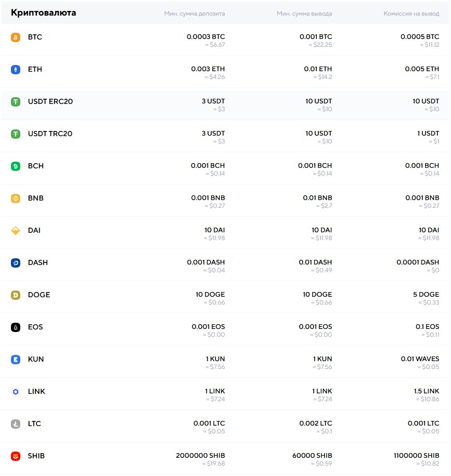Select the USDT TRC20 row label
451x476 pixels.
[50, 134]
